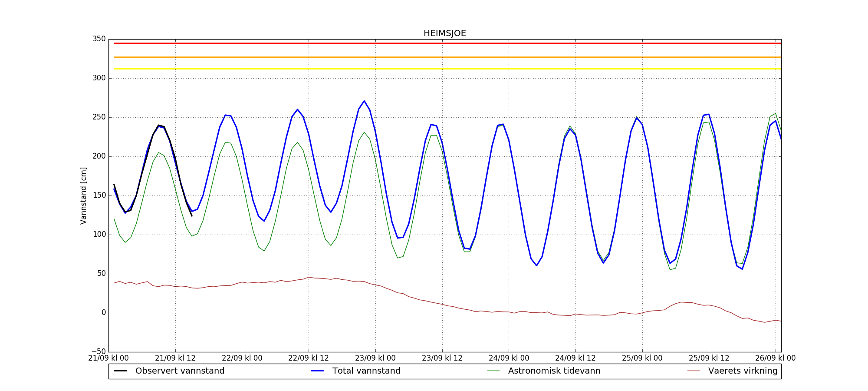Click the 350 y-axis tick label

point(99,39)
